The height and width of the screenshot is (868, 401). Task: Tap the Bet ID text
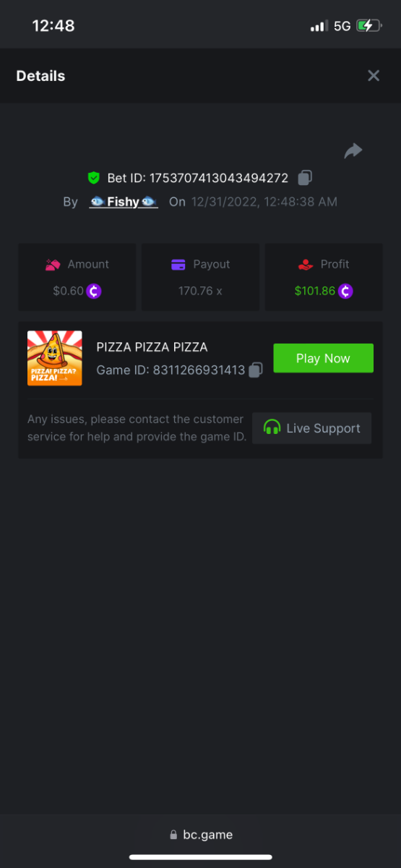point(198,178)
